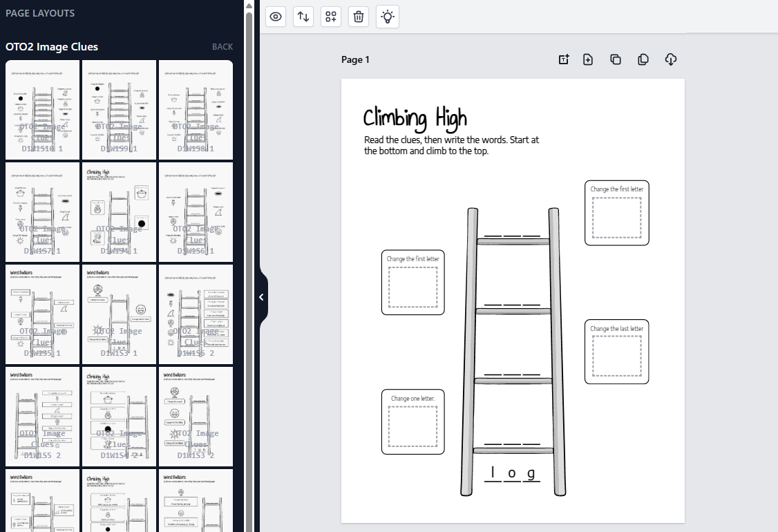778x532 pixels.
Task: Click the 'Change one letter' clue box
Action: pyautogui.click(x=412, y=421)
